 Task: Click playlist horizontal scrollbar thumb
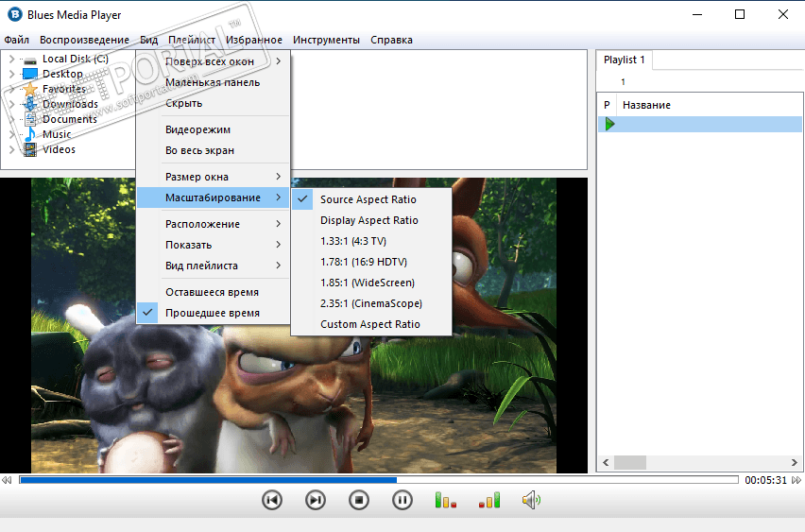[x=630, y=462]
